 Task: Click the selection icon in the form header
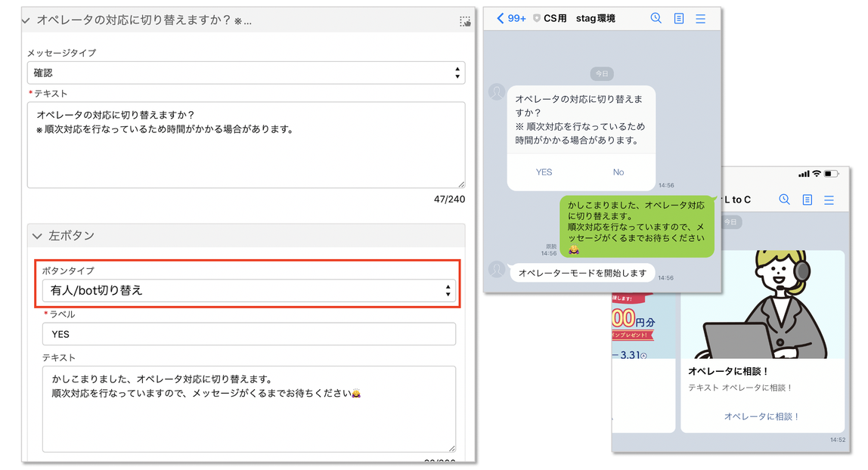(465, 21)
